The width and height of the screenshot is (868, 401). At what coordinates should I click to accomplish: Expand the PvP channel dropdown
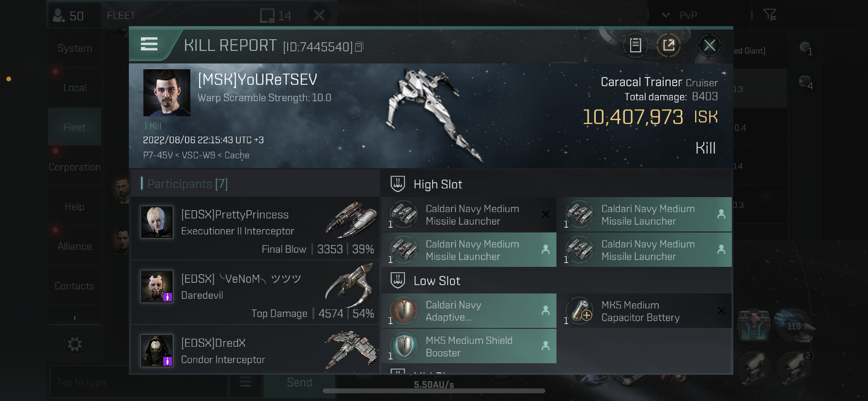coord(666,15)
